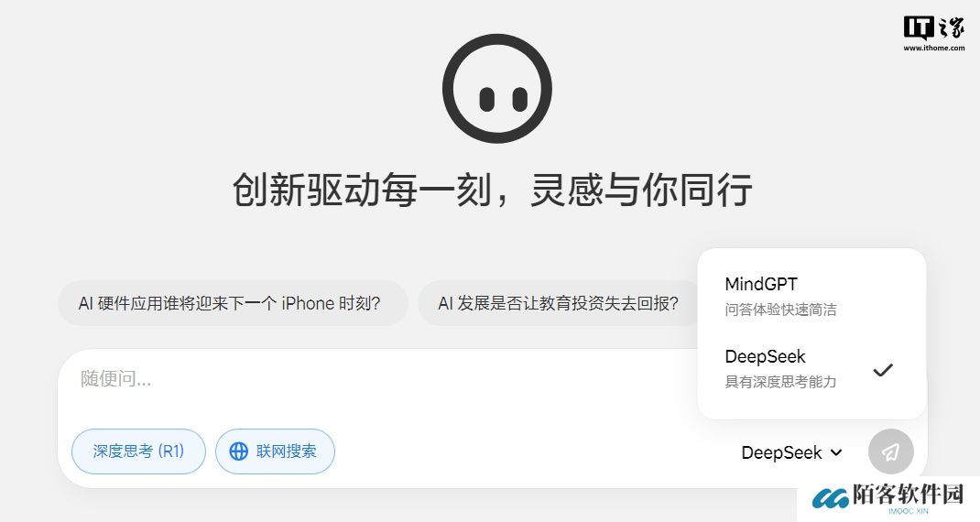
Task: Click the paper plane send button
Action: click(x=890, y=451)
